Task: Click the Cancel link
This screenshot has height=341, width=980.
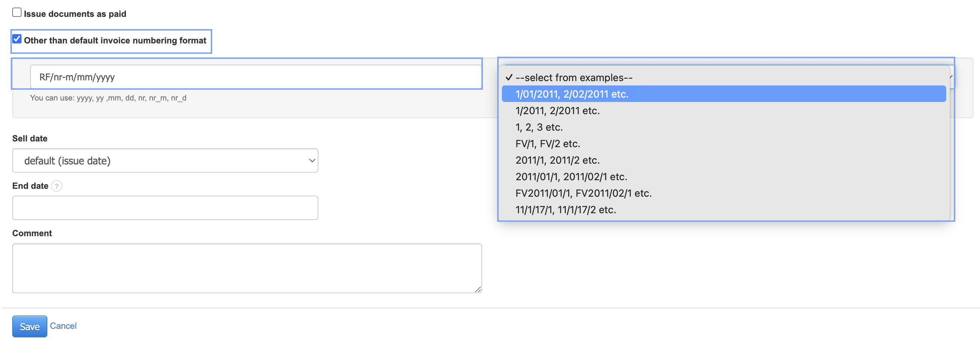Action: (63, 326)
